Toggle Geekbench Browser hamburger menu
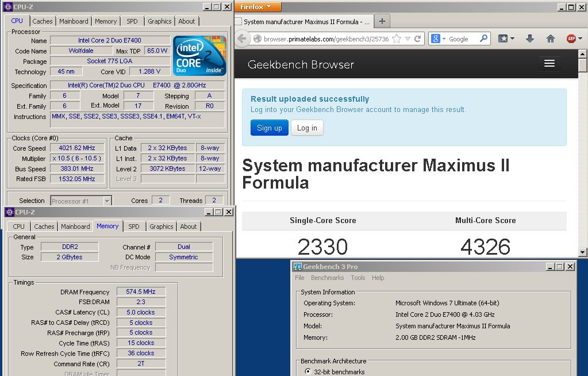This screenshot has height=376, width=588. coord(549,63)
